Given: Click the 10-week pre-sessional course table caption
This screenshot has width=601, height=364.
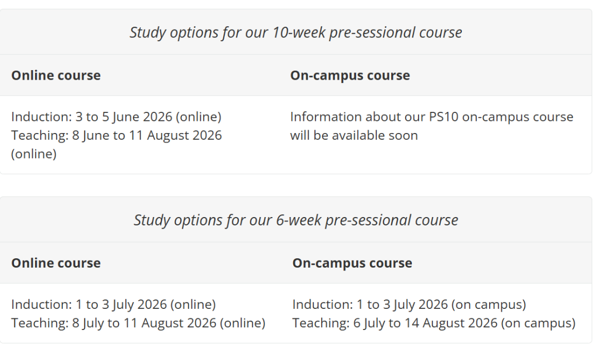Looking at the screenshot, I should 295,32.
